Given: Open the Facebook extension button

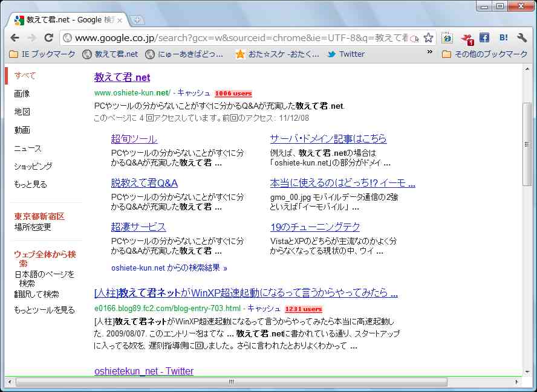Looking at the screenshot, I should (x=484, y=37).
